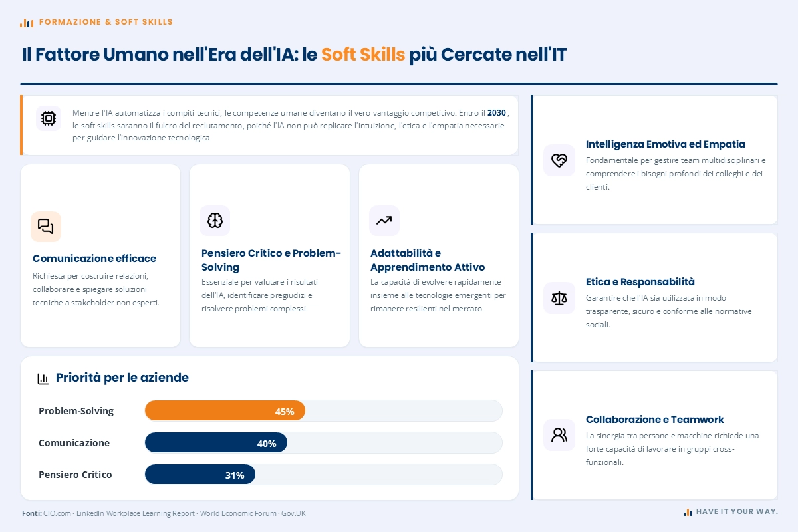This screenshot has height=532, width=798.
Task: Click the '40%' value label
Action: tap(267, 444)
